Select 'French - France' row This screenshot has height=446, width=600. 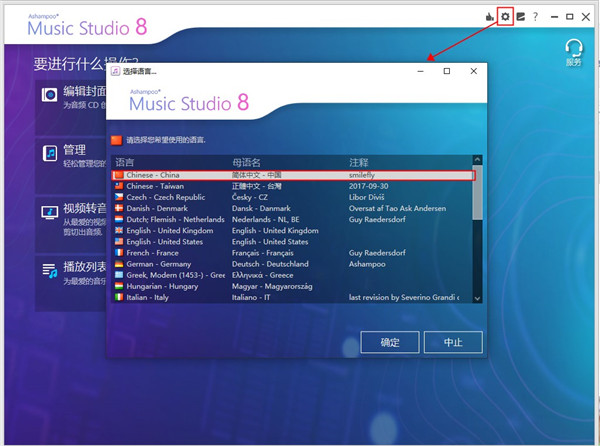(293, 253)
